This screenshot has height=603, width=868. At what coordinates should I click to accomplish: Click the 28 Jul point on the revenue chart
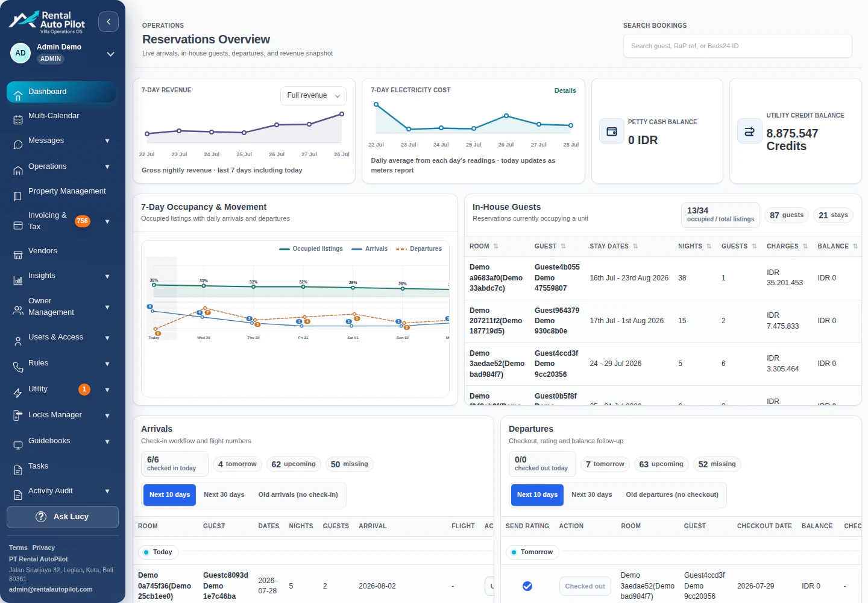point(342,114)
